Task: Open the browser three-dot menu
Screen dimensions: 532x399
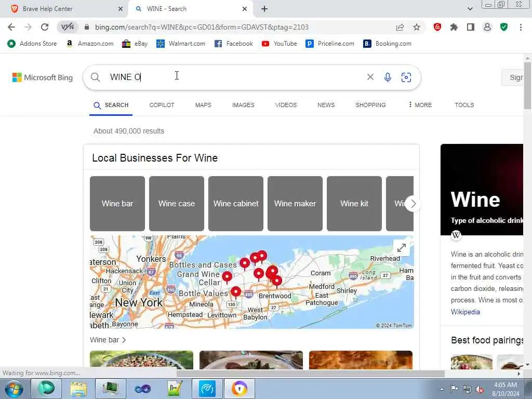Action: (x=521, y=27)
